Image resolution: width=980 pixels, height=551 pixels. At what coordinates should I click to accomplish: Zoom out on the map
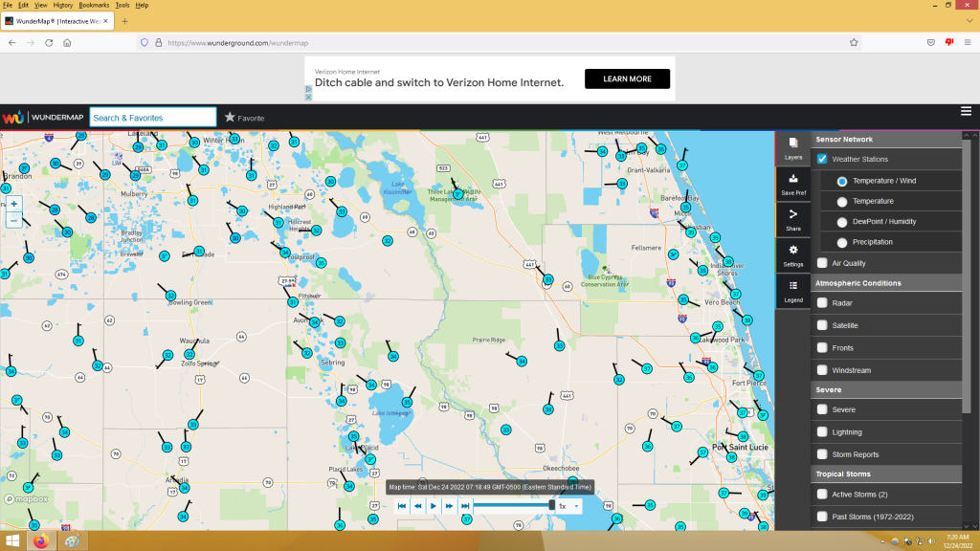pyautogui.click(x=13, y=221)
